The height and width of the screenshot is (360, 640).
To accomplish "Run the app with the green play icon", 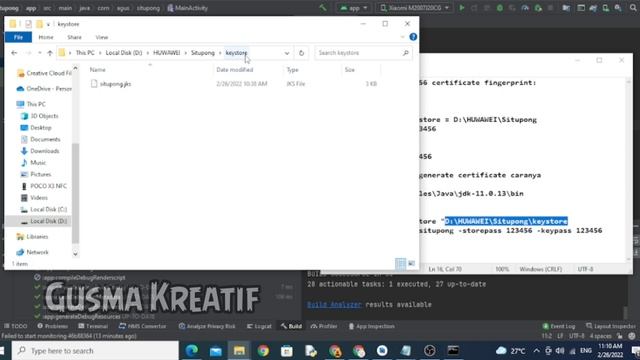I will [462, 8].
